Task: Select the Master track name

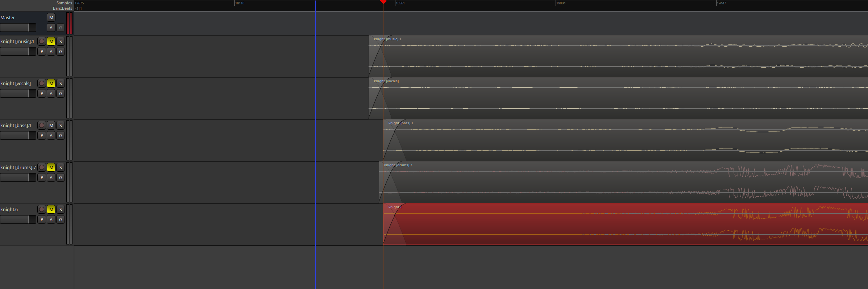Action: [8, 17]
